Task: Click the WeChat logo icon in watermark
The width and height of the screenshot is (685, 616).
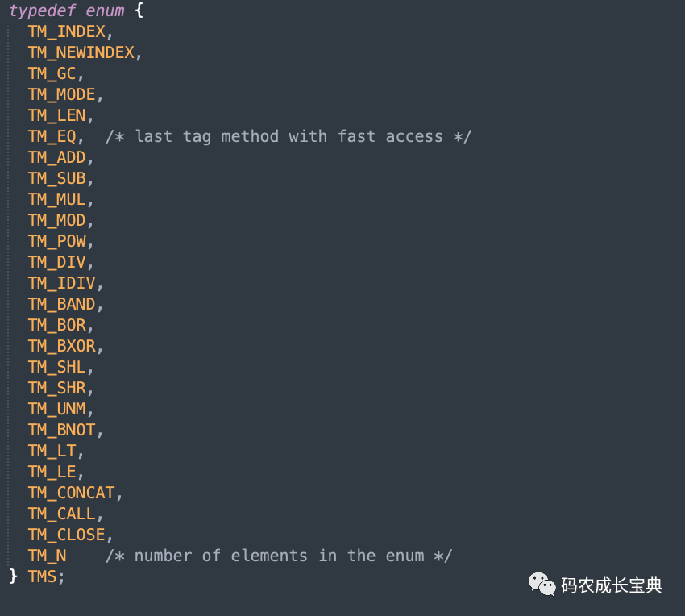Action: pos(542,584)
